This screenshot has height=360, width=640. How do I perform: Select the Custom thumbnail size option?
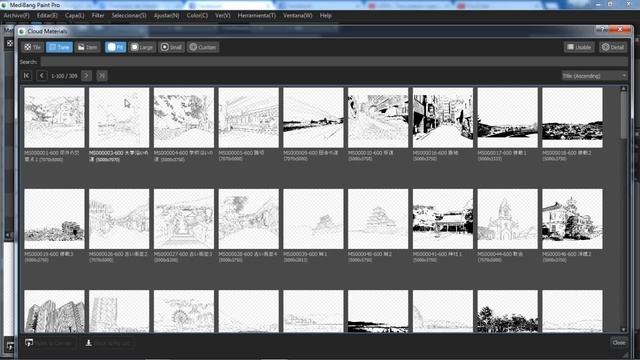pos(203,47)
